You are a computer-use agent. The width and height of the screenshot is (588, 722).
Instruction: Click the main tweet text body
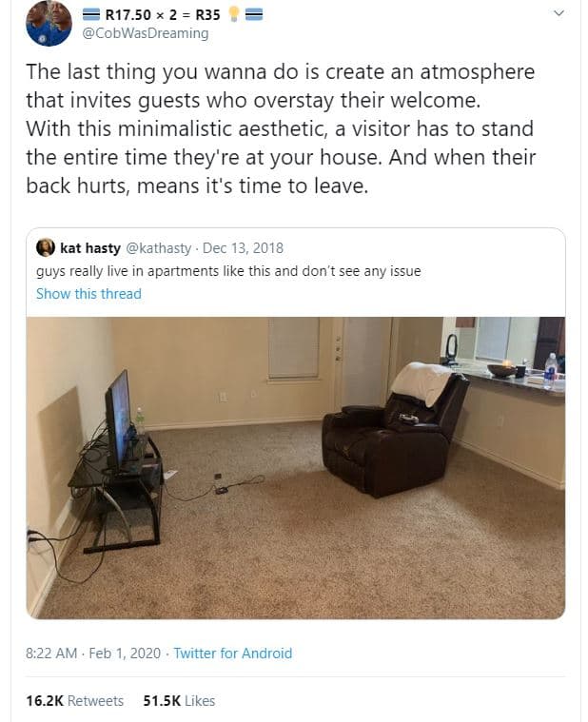pyautogui.click(x=281, y=129)
